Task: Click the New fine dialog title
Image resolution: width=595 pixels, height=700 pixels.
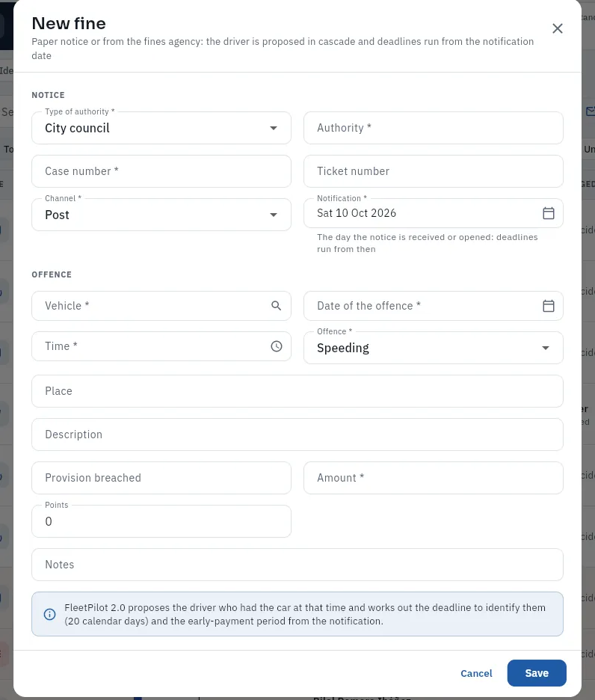Action: tap(69, 23)
